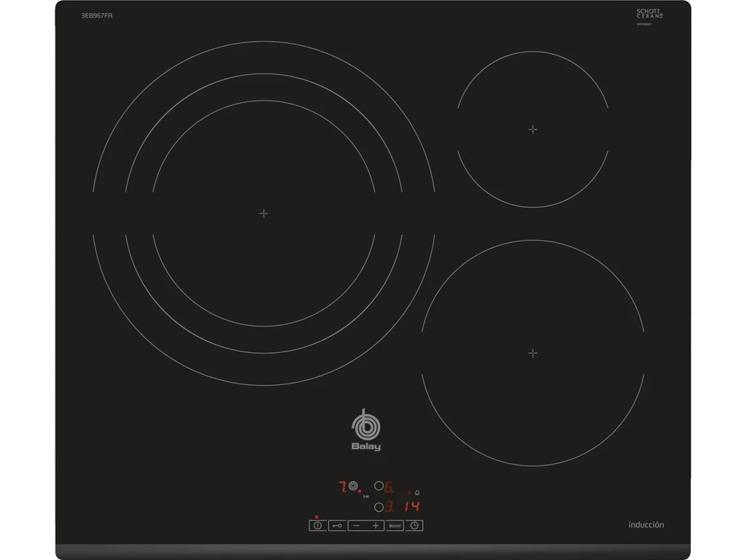Click the timer display showing 14

click(x=412, y=507)
